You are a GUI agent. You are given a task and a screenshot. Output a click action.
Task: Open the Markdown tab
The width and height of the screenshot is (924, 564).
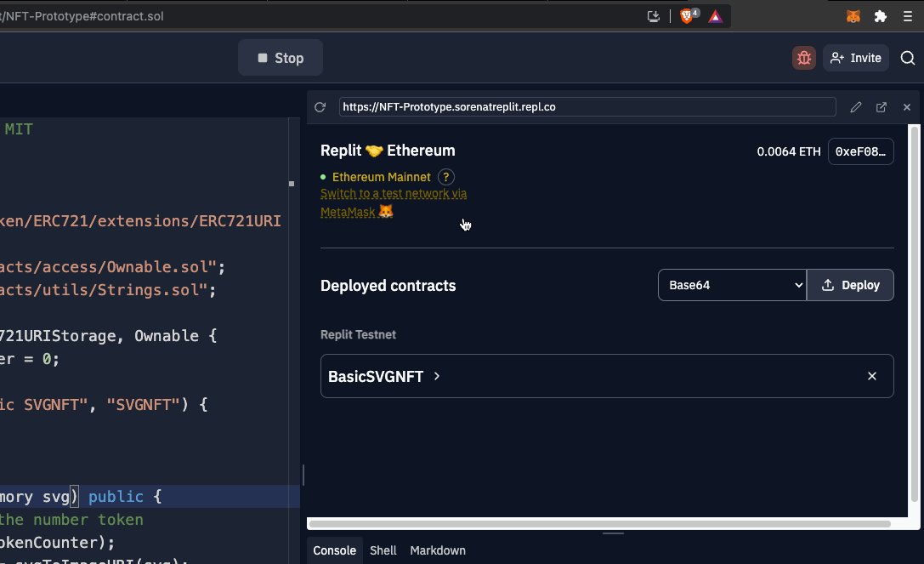[x=438, y=550]
